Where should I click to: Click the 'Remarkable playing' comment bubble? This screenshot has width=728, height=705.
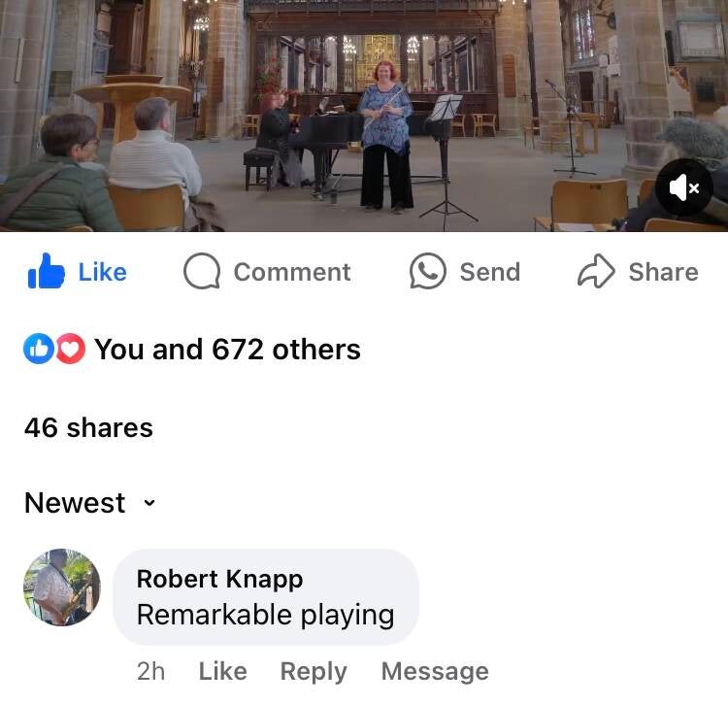266,597
